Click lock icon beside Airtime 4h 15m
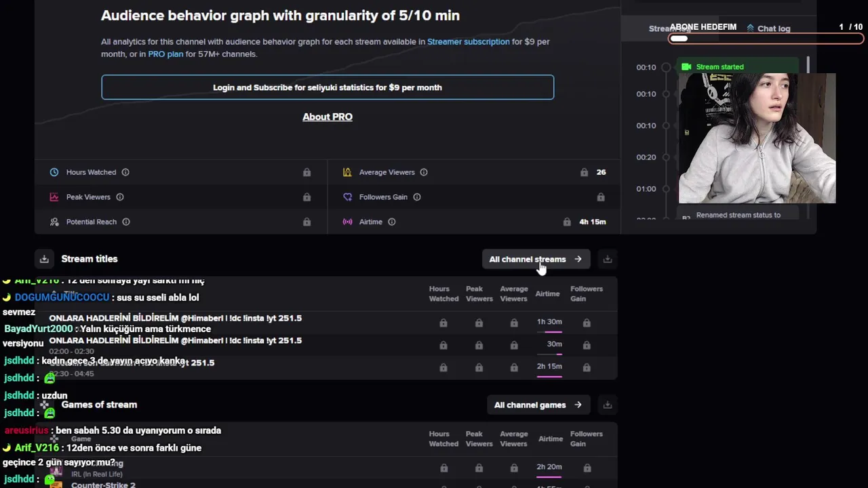This screenshot has width=868, height=488. point(567,222)
